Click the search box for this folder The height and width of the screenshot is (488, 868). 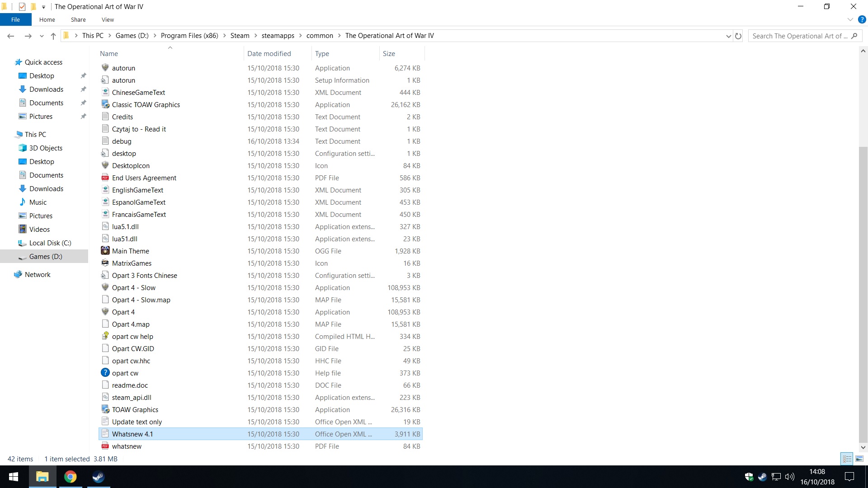800,36
